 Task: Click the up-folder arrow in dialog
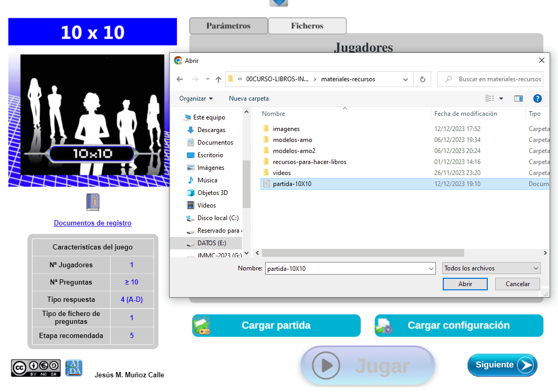(x=218, y=79)
